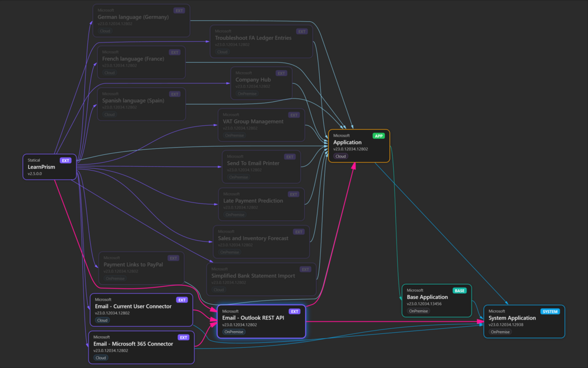Screen dimensions: 588x368
Task: Click the Cloud tag on Application node
Action: (x=340, y=157)
